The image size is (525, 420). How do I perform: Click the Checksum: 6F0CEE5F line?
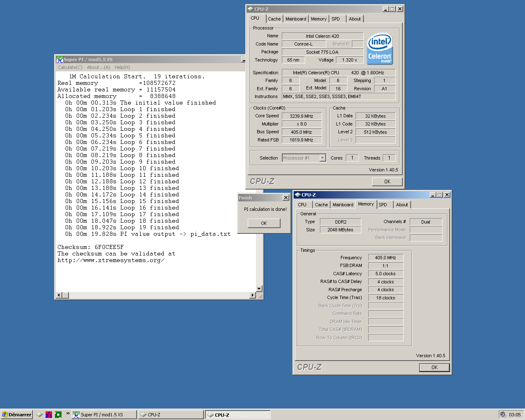(91, 247)
